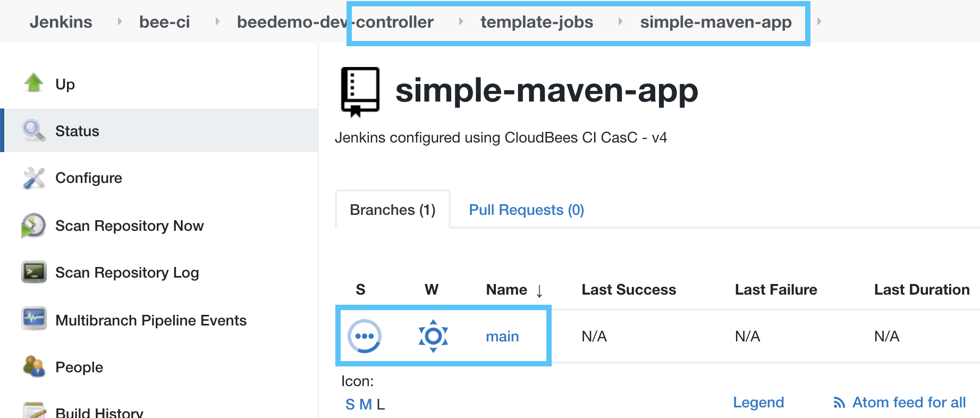Click the Atom feed RSS icon

[x=839, y=403]
